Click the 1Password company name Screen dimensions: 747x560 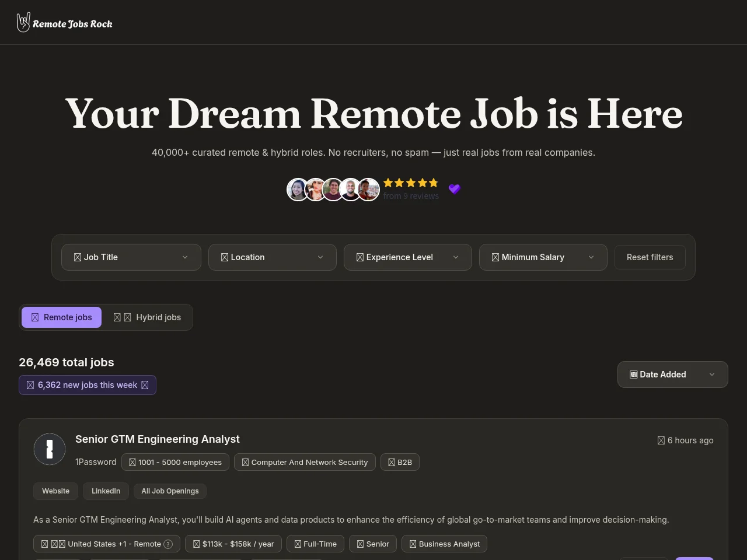point(96,462)
